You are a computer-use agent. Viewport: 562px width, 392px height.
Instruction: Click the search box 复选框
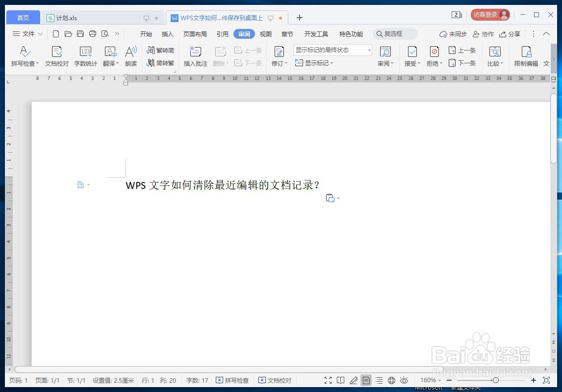(x=395, y=34)
